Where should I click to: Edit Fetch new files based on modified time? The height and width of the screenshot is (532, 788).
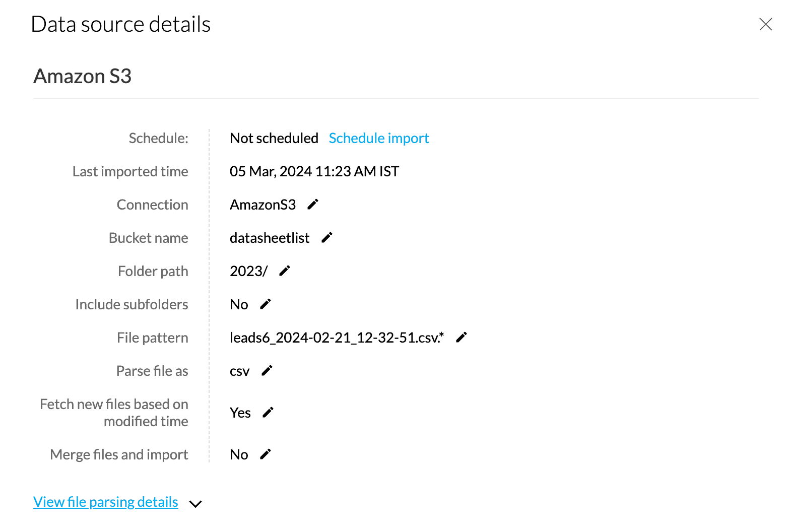tap(268, 413)
